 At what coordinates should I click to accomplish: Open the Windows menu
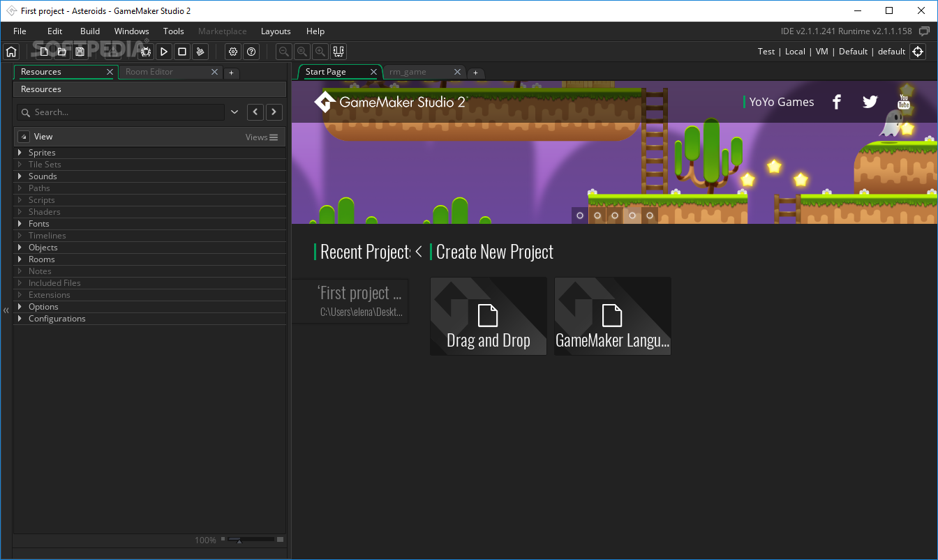pos(132,31)
